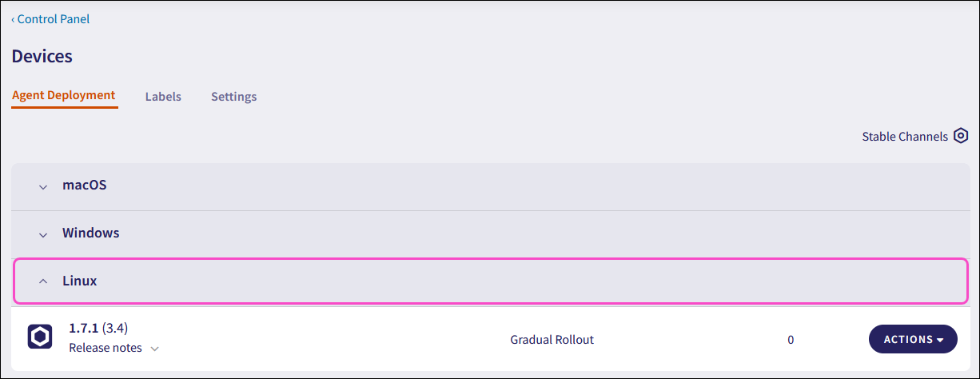The image size is (980, 379).
Task: Click the Stable Channels hexagon icon
Action: (x=961, y=137)
